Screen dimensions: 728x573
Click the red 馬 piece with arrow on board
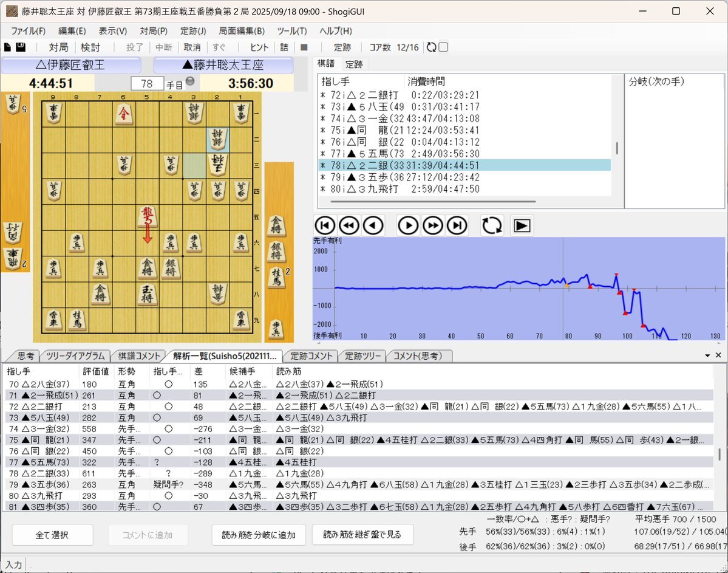point(147,217)
